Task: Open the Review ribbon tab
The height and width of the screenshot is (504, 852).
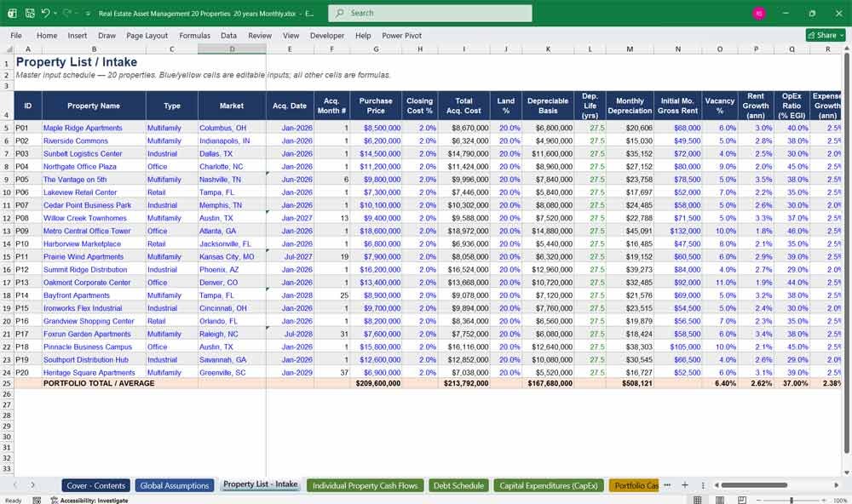Action: [260, 35]
